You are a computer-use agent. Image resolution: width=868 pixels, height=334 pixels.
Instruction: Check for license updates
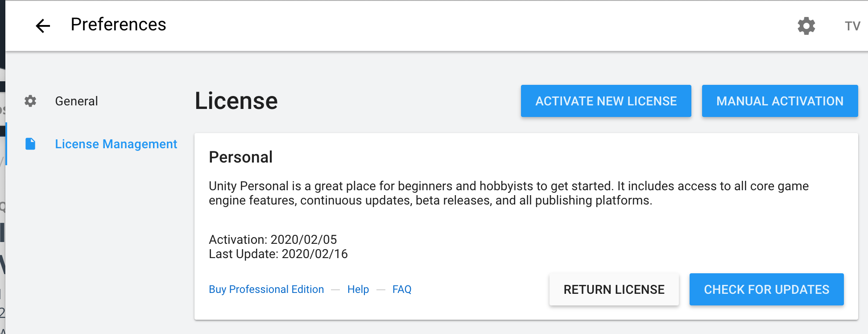pyautogui.click(x=766, y=289)
